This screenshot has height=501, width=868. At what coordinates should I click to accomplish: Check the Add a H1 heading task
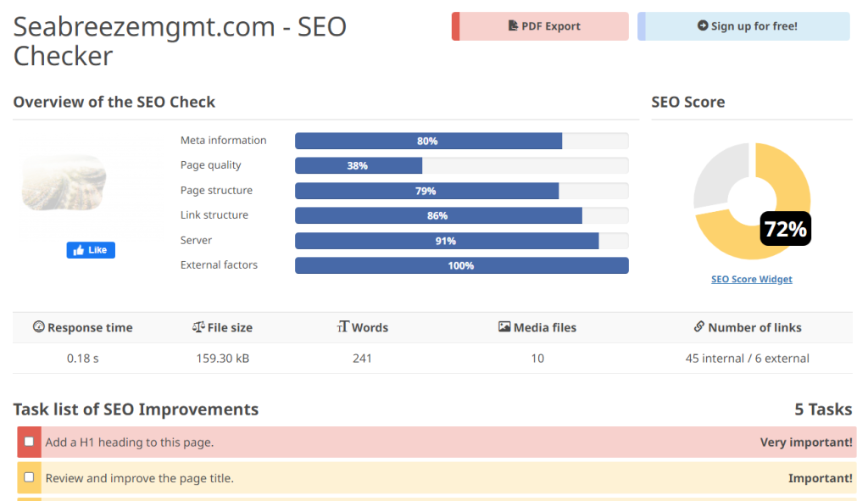pyautogui.click(x=30, y=442)
